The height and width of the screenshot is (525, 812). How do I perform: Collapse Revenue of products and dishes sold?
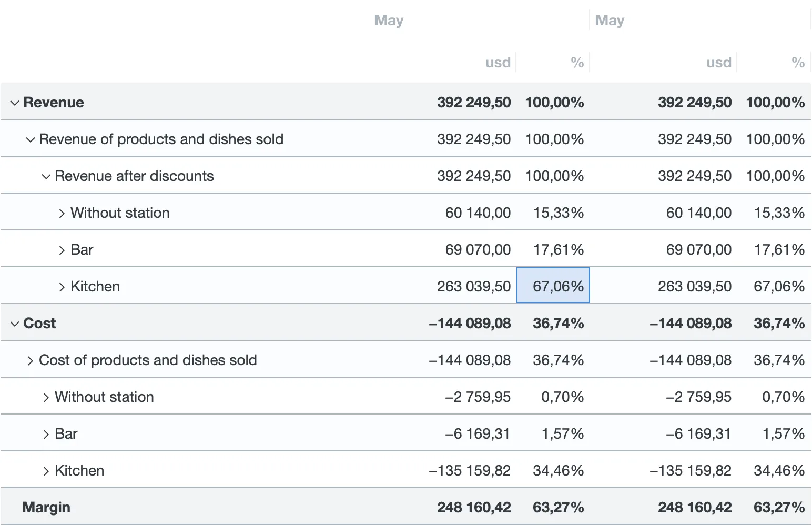point(31,139)
